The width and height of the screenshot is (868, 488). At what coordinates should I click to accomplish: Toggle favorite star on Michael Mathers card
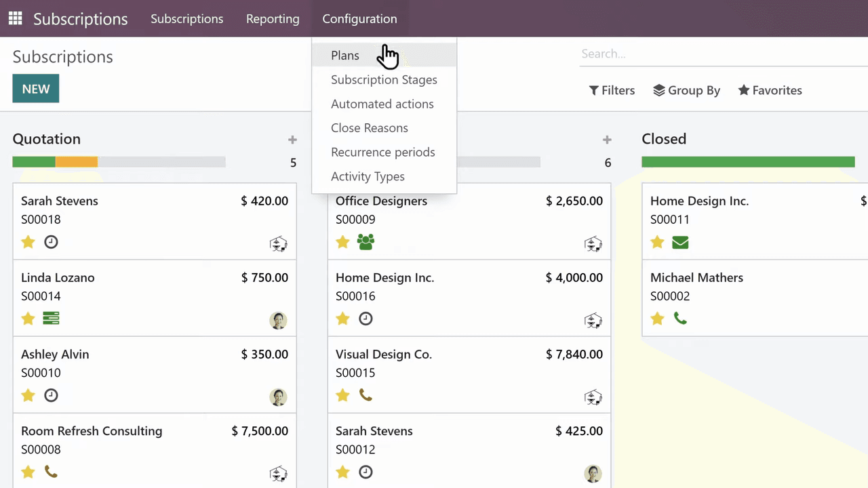coord(657,318)
